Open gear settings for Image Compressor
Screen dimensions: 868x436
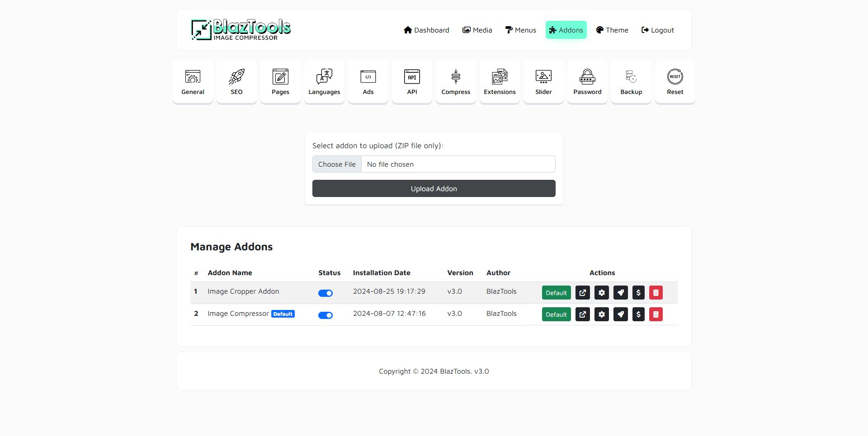602,314
